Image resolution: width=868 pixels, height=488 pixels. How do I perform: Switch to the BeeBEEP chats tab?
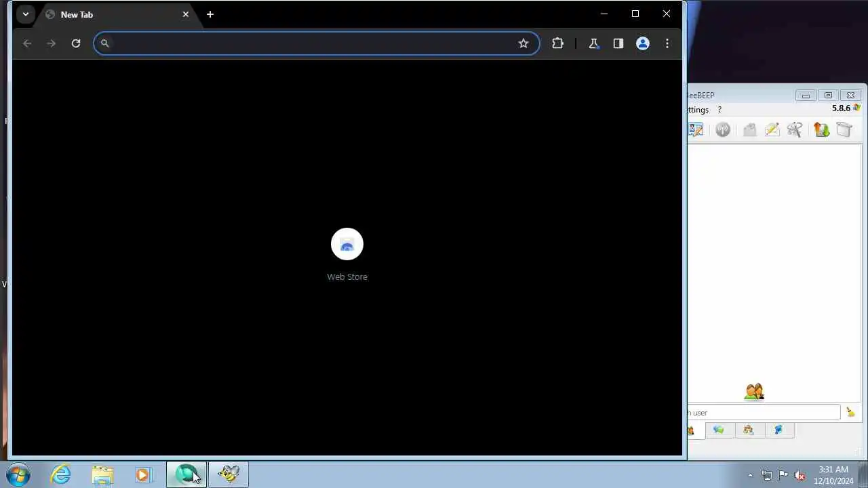click(x=719, y=430)
